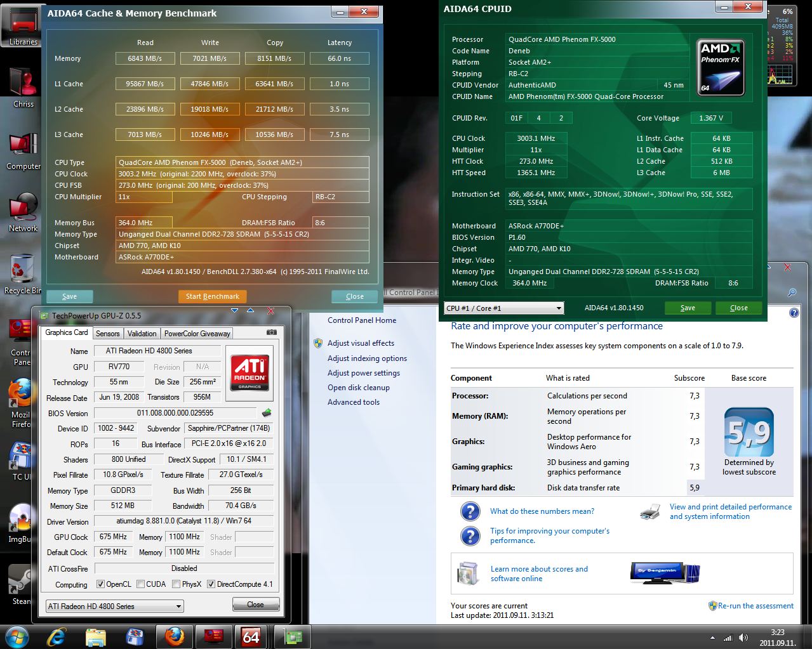This screenshot has width=812, height=649.
Task: Open Advanced tools link
Action: click(354, 402)
